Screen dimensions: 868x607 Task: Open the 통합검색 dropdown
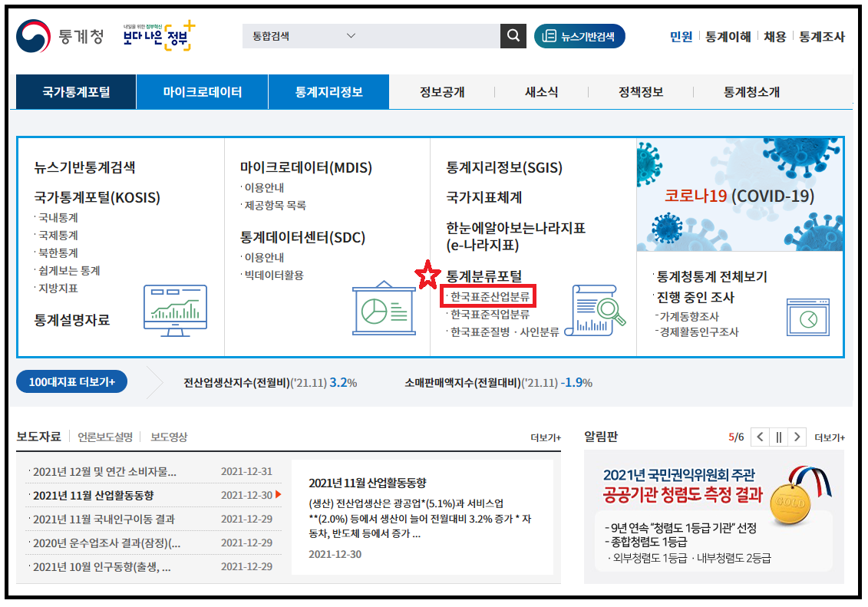tap(303, 36)
